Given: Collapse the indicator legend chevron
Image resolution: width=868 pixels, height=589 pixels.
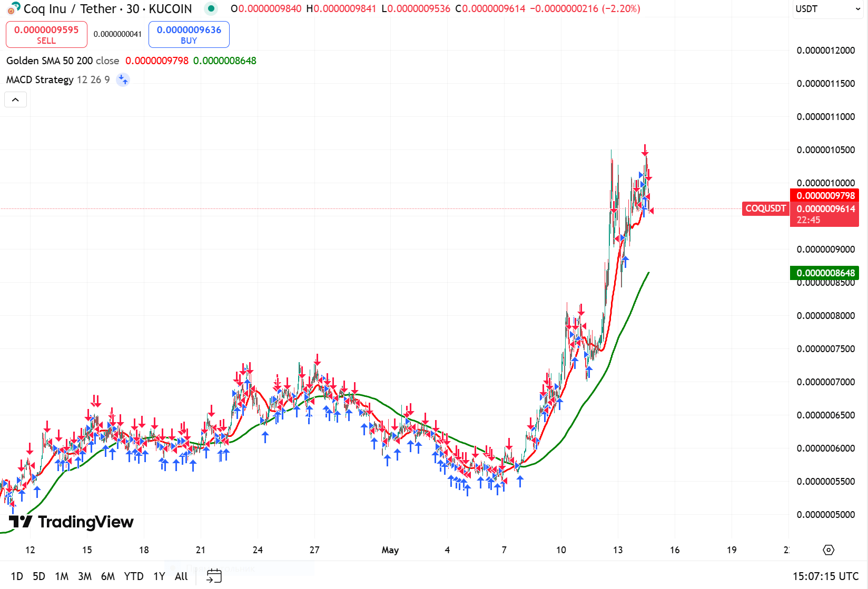Looking at the screenshot, I should (15, 99).
